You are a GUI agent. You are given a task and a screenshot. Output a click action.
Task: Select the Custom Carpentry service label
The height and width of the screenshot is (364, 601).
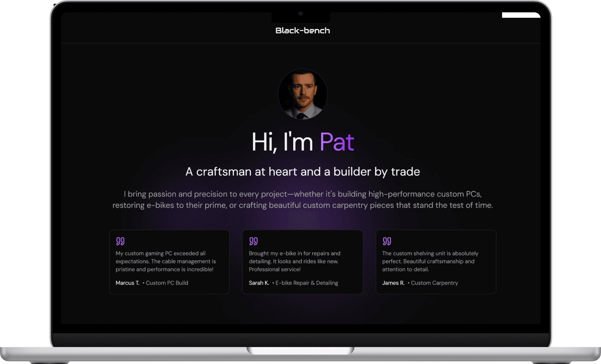point(434,283)
